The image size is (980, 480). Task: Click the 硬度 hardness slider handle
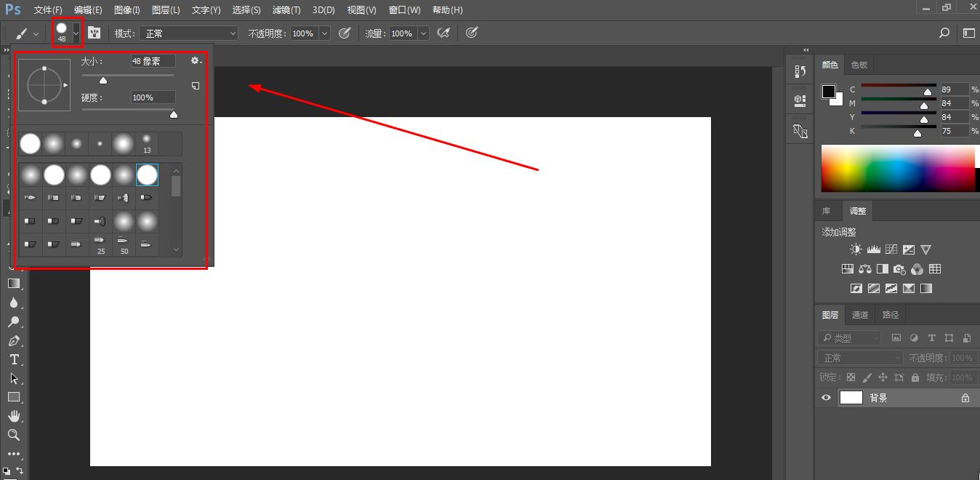173,114
